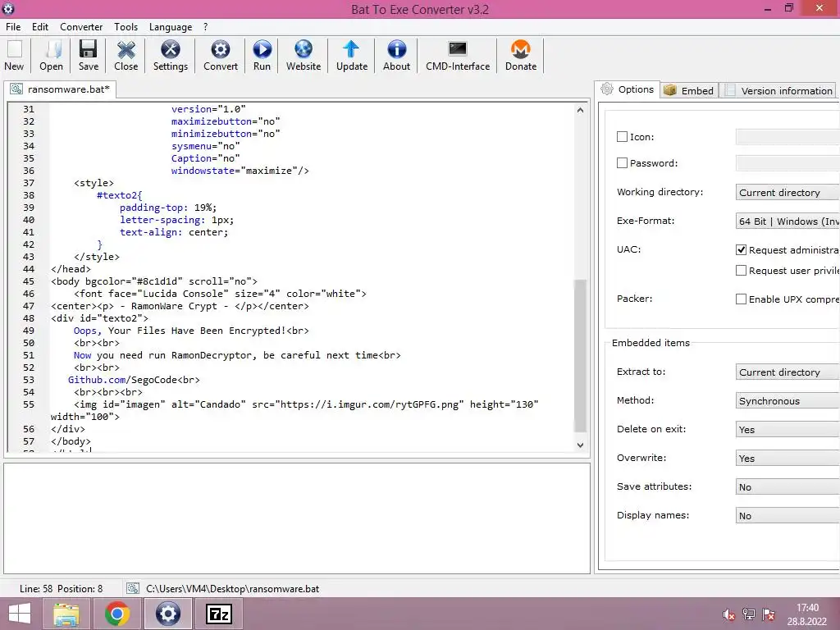
Task: Click the Donate Monero icon
Action: [521, 56]
